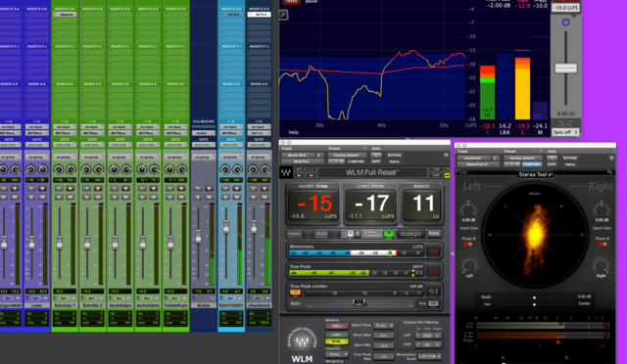Toggle the LPF filter on button
Viewport: 627px width, 364px height.
(x=418, y=336)
